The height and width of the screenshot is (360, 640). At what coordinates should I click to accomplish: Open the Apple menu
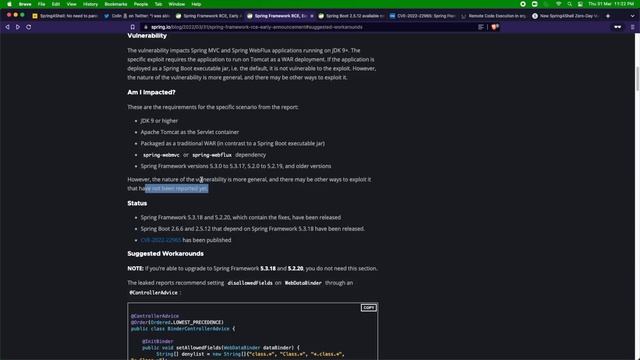point(9,4)
